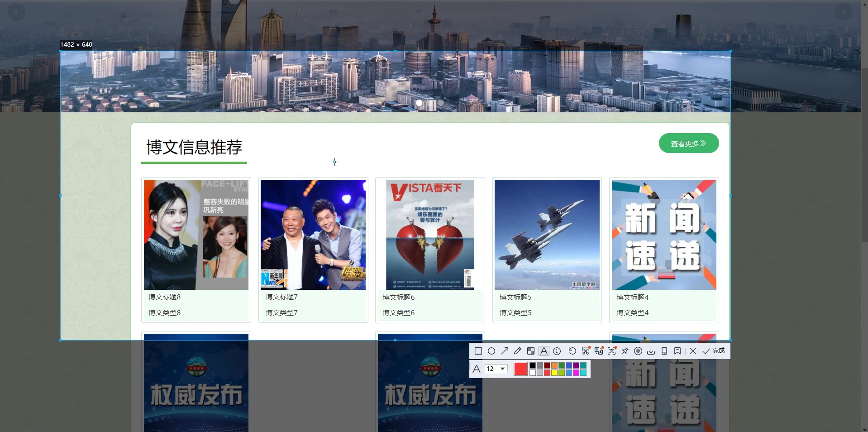Click the carousel next arrow
Screen dimensions: 868x432
click(x=844, y=12)
